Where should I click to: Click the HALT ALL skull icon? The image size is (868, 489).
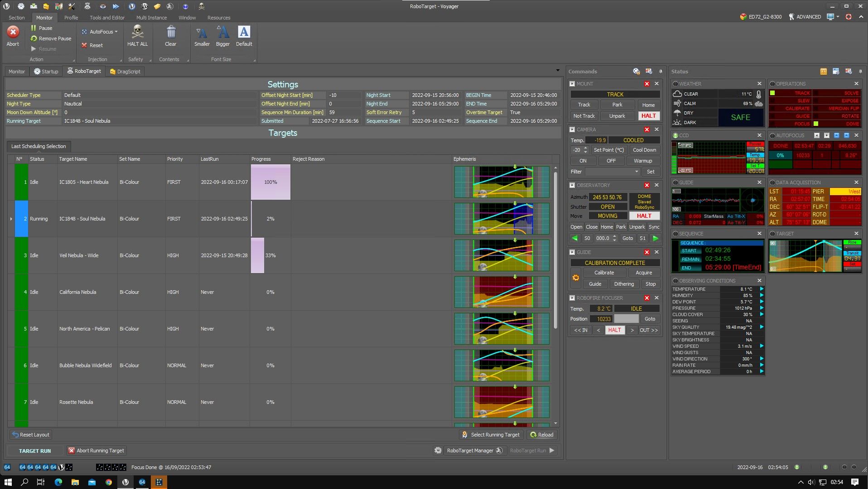click(x=137, y=32)
